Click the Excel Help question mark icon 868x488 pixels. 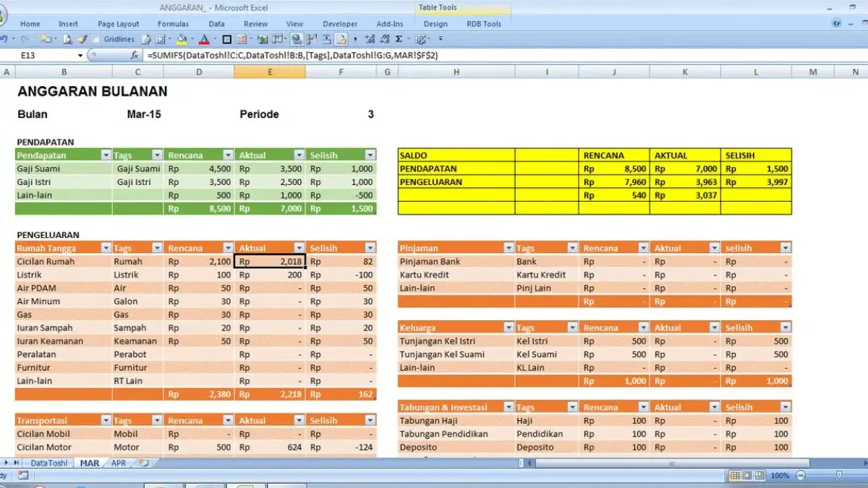pyautogui.click(x=837, y=24)
